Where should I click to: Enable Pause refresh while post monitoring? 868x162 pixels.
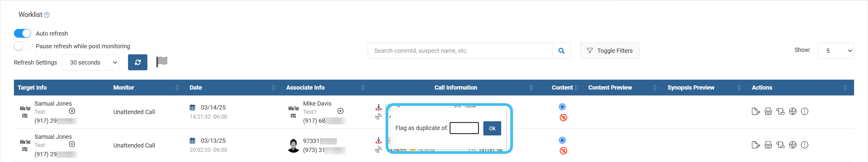click(23, 46)
